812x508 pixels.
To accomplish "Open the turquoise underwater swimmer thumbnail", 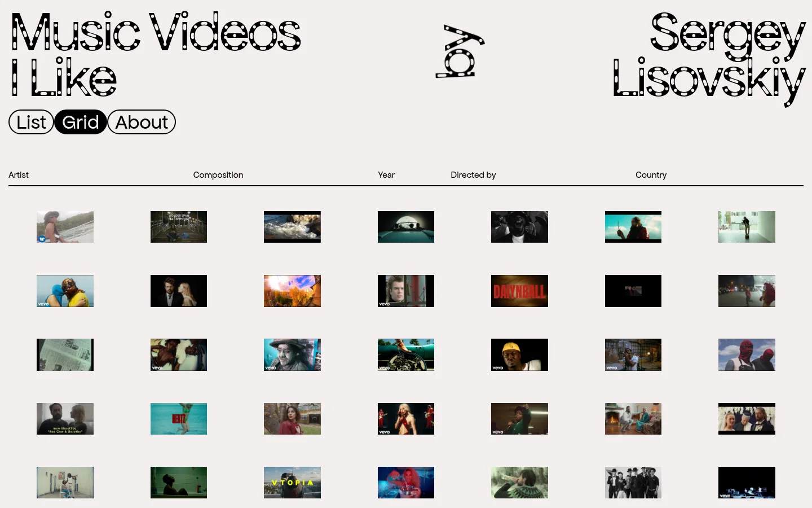I will [x=179, y=419].
